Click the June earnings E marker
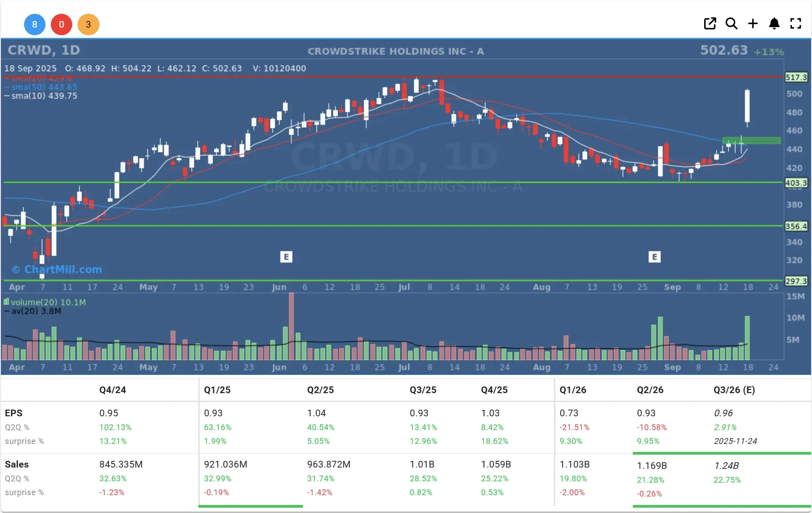This screenshot has height=513, width=812. 286,257
